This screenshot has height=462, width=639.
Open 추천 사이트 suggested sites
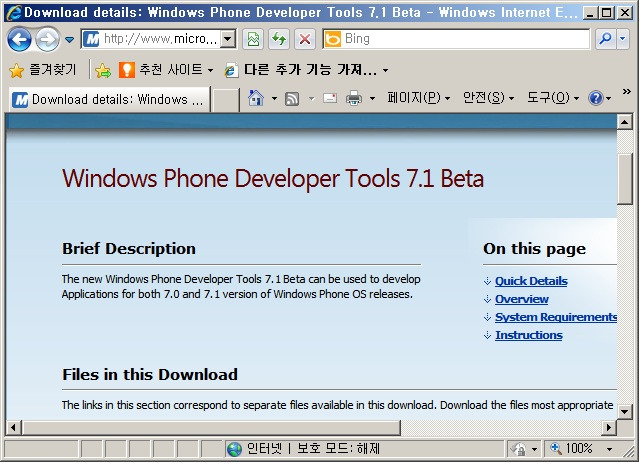[166, 70]
